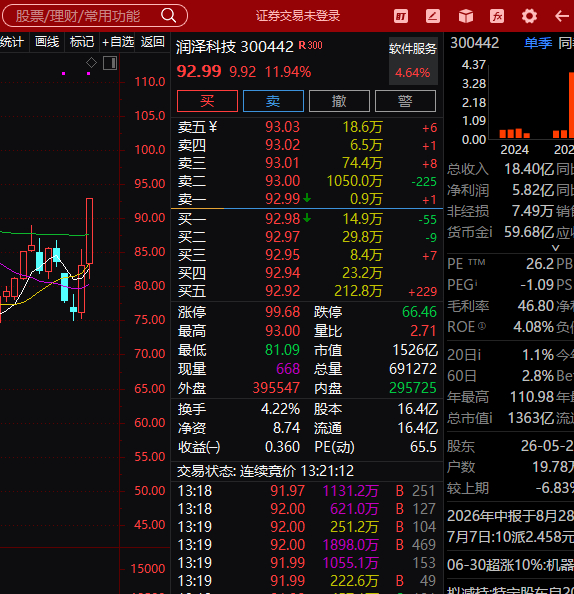The width and height of the screenshot is (574, 594).
Task: Select the 画线 drawing menu item
Action: pyautogui.click(x=47, y=42)
